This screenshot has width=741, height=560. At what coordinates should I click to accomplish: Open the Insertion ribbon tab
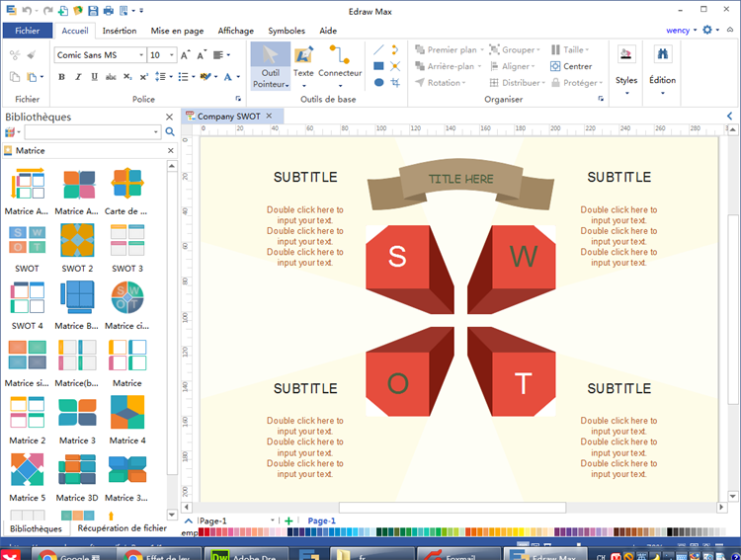(120, 31)
